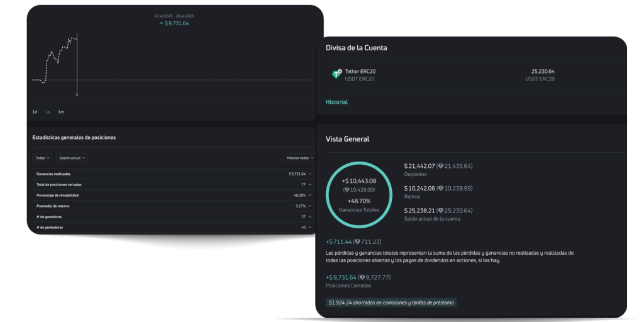
Task: Click the Ganancias Totales progress circle
Action: click(x=359, y=195)
